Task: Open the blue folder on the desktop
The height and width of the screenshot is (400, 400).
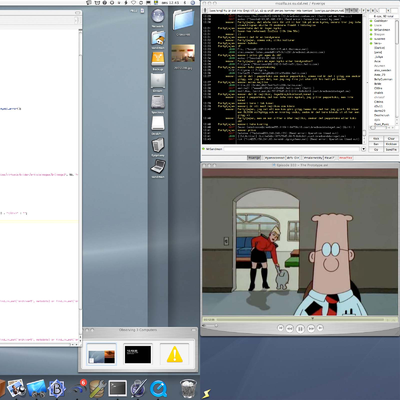Action: [184, 20]
